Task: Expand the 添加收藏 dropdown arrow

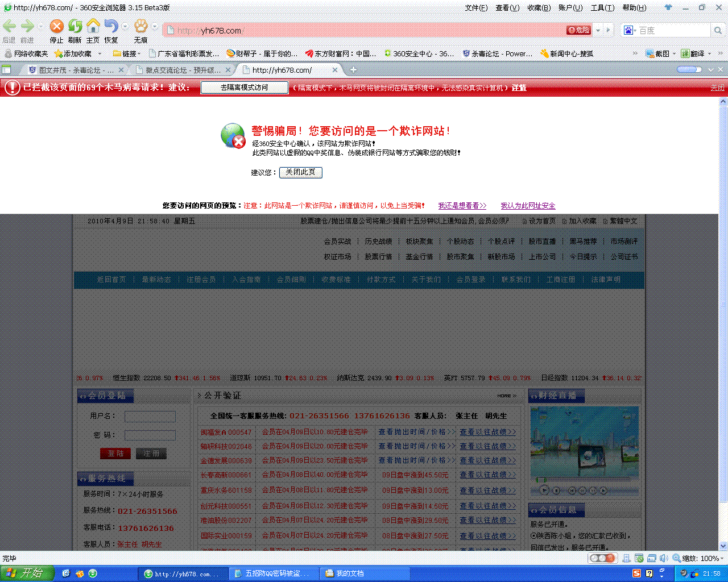Action: [x=100, y=53]
